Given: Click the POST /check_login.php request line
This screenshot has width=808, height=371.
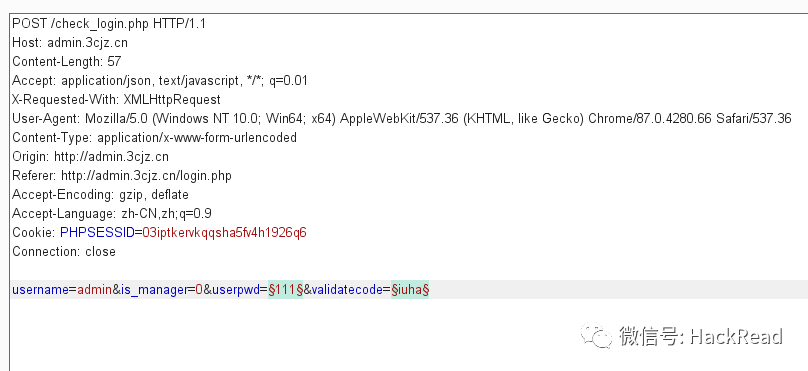Looking at the screenshot, I should (x=109, y=24).
